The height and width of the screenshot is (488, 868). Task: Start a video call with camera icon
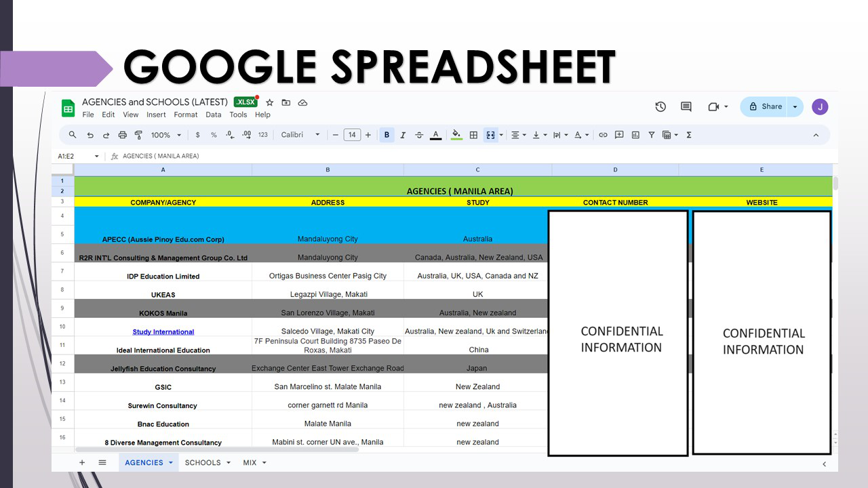713,106
